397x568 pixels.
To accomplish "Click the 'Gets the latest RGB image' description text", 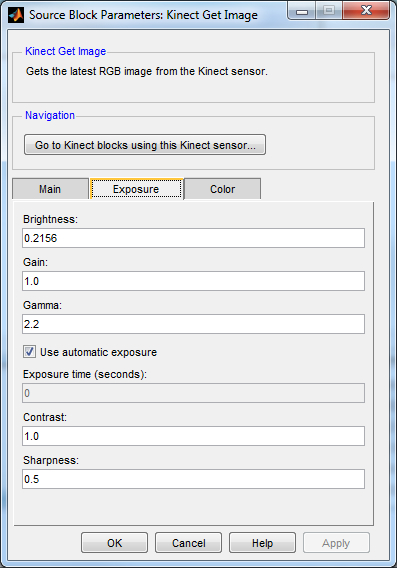I will [147, 71].
